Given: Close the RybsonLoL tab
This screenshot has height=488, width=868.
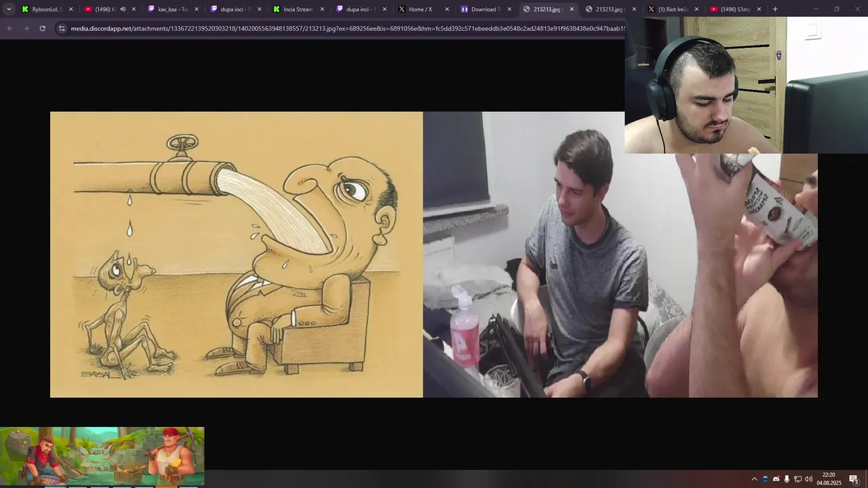Looking at the screenshot, I should tap(71, 9).
